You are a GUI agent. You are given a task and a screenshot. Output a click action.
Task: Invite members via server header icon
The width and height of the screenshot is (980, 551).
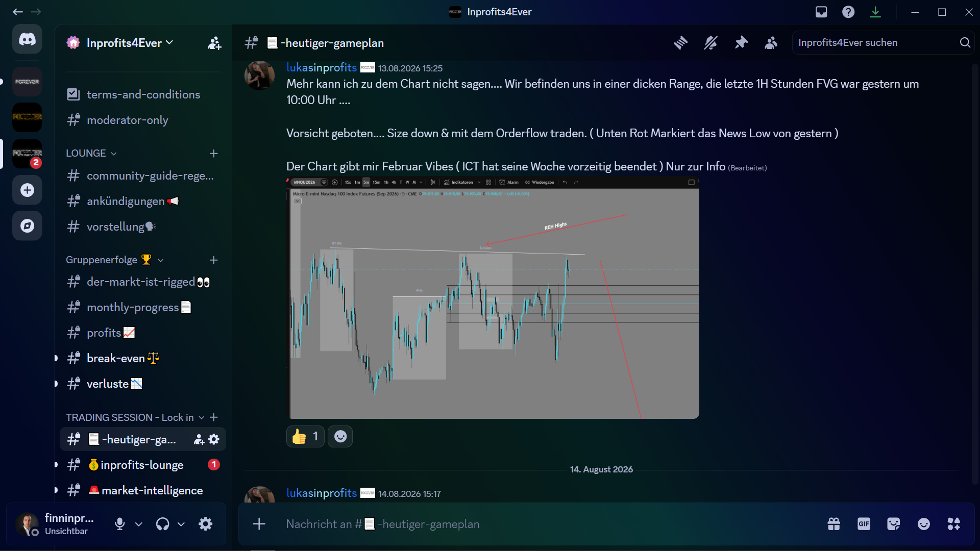click(x=214, y=43)
